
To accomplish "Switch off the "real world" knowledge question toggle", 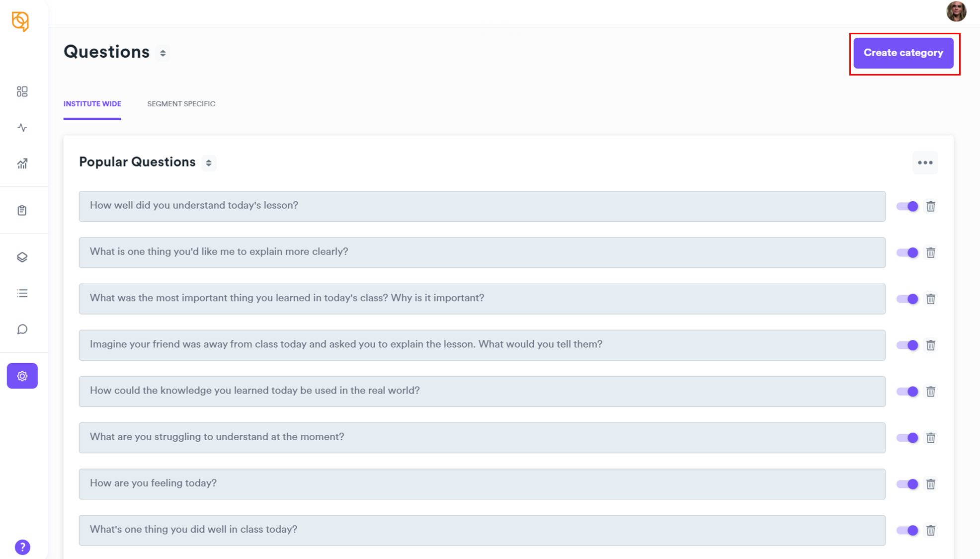I will 907,392.
